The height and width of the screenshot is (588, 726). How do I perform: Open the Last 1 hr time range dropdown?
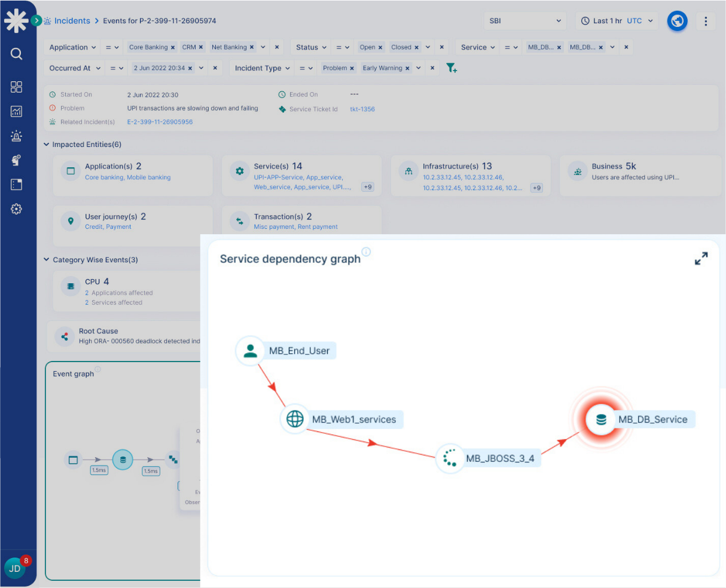pyautogui.click(x=617, y=21)
